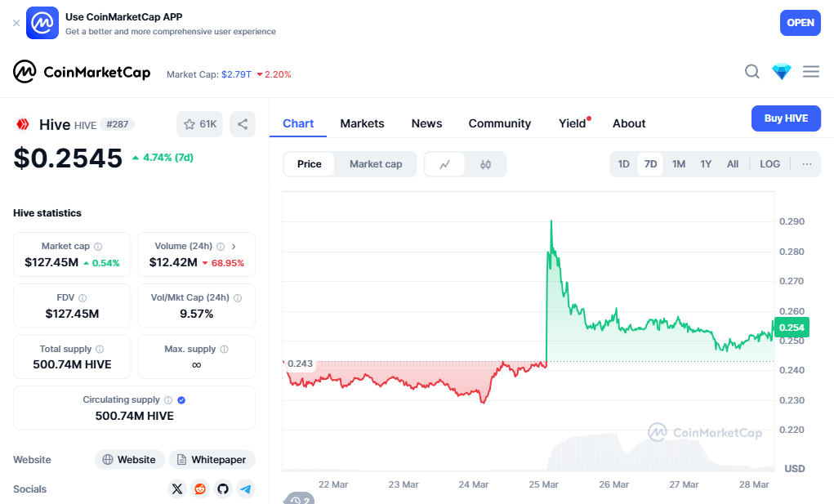Open the hamburger menu

coord(811,72)
